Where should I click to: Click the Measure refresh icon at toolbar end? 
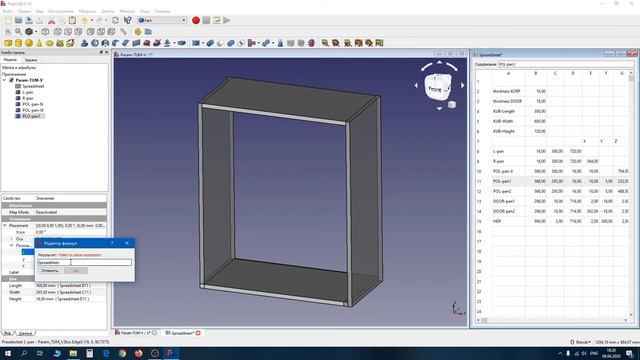tap(379, 43)
